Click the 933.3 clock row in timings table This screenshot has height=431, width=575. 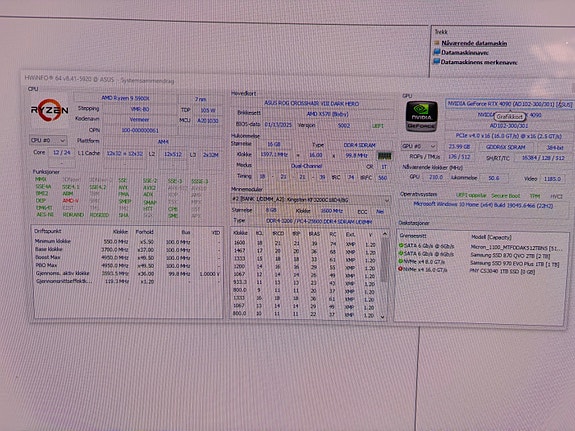(305, 283)
